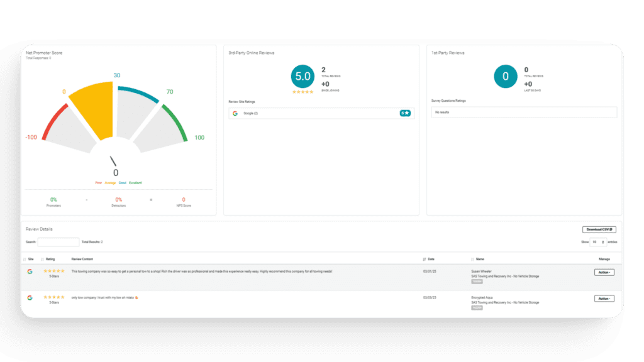Click the Download CSV button
644x362 pixels.
tap(599, 229)
